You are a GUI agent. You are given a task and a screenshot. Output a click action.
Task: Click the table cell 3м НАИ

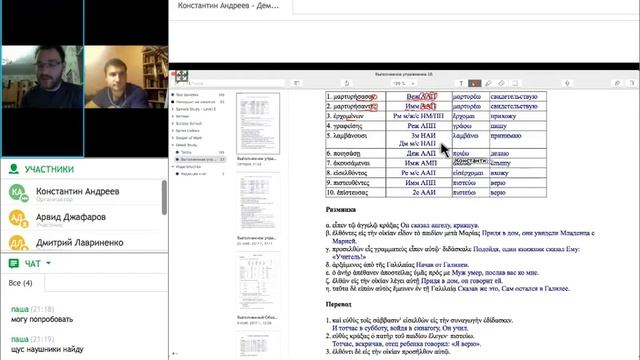click(x=423, y=136)
